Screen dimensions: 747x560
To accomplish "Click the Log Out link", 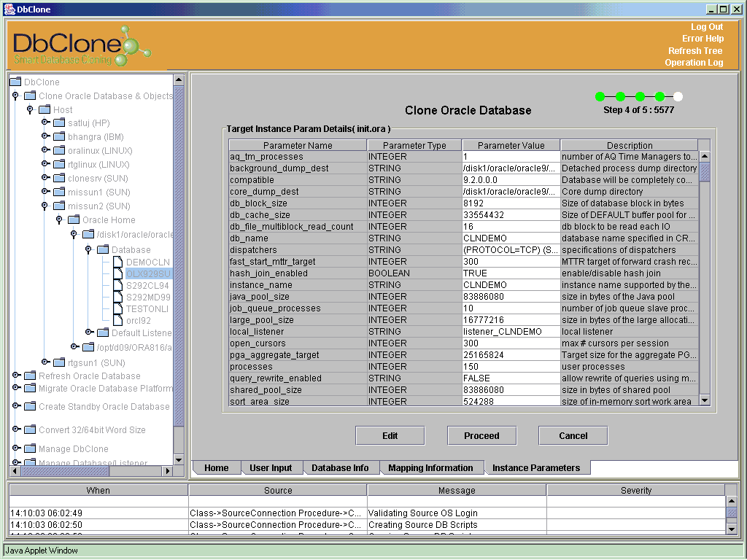I will (707, 27).
